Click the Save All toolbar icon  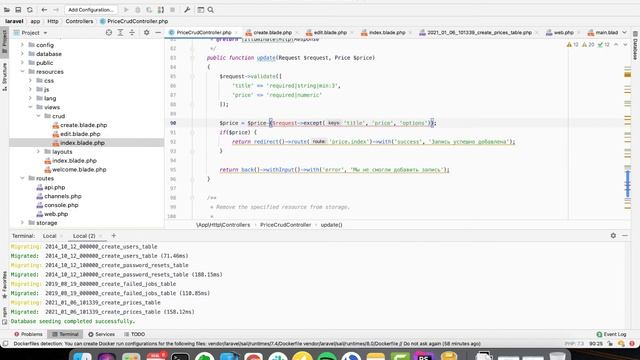[x=18, y=10]
